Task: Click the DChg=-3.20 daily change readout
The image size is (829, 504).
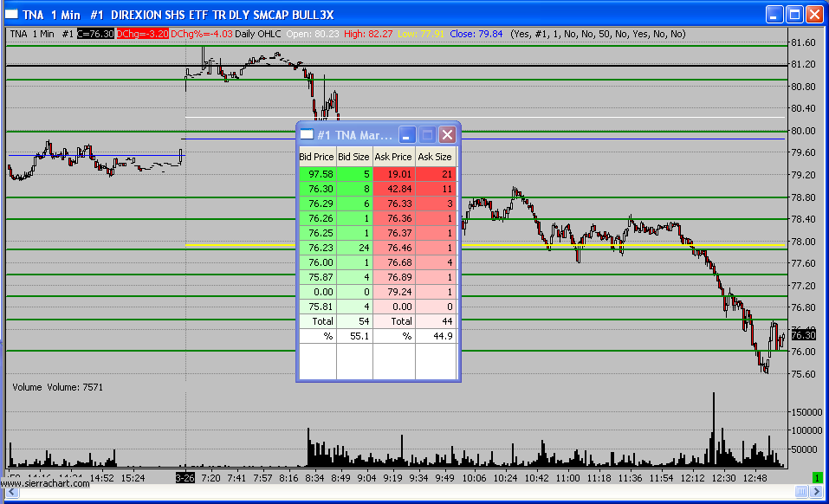Action: (x=142, y=34)
